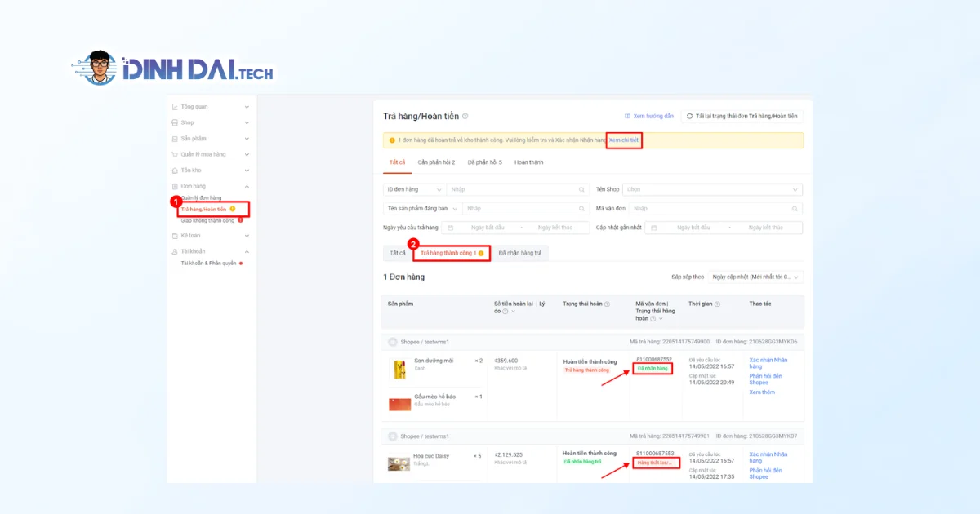Screen dimensions: 980x514
Task: Click the Shop storefront icon in sidebar
Action: (175, 122)
